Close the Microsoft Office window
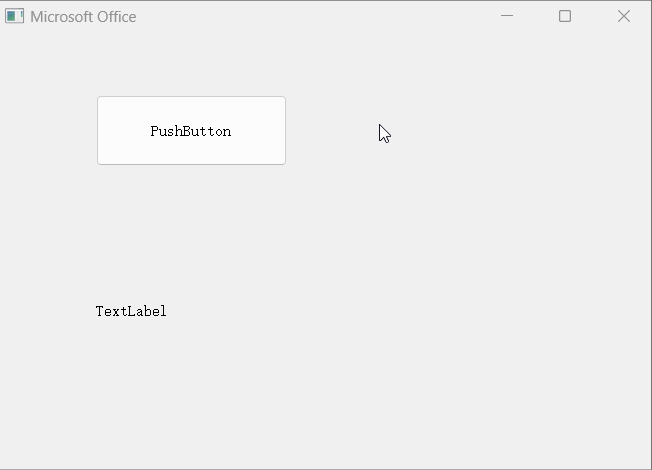 point(624,16)
